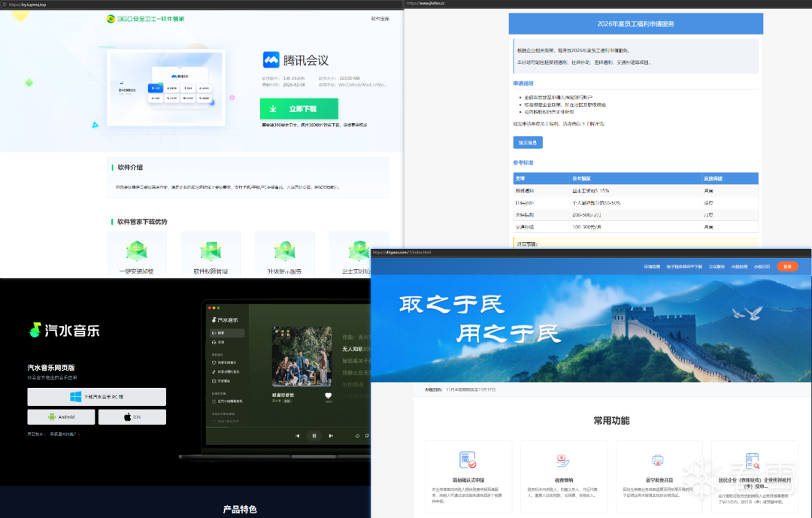Click the Android download button

pyautogui.click(x=61, y=417)
